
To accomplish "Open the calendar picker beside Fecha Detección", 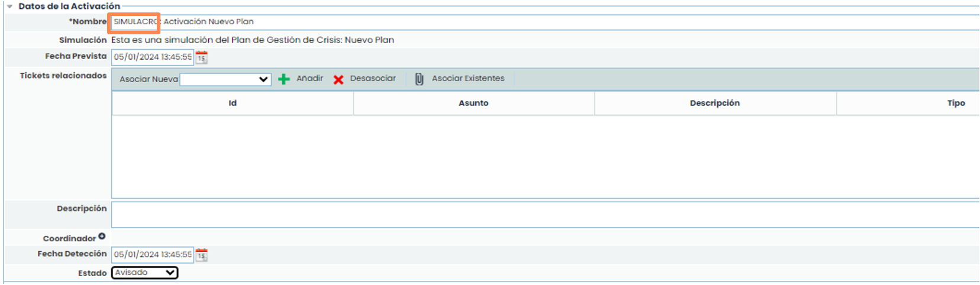I will tap(202, 255).
